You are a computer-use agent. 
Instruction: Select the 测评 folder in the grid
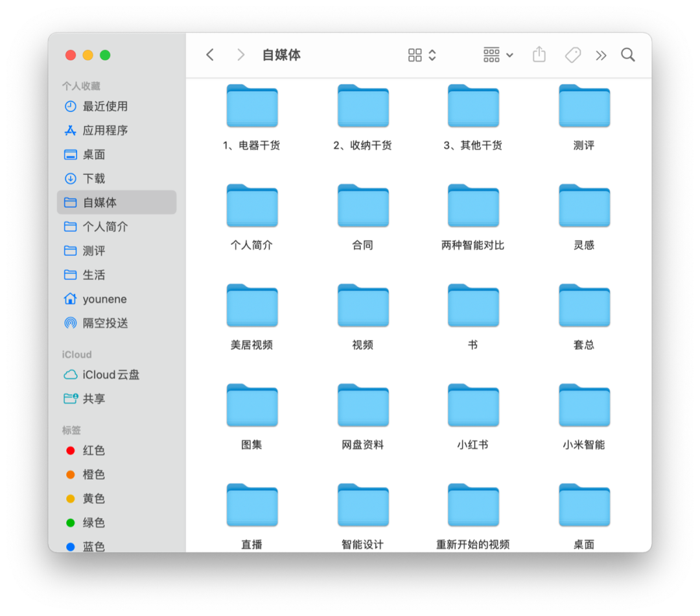(x=585, y=106)
